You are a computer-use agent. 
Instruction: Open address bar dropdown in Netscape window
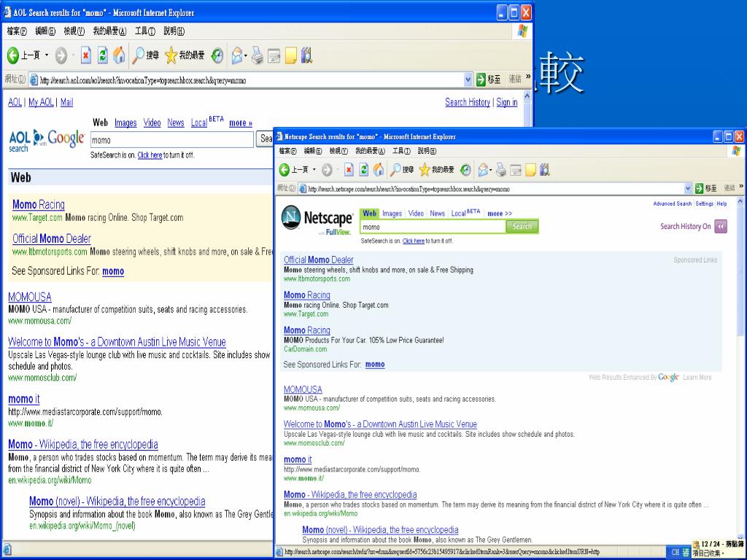tap(687, 189)
